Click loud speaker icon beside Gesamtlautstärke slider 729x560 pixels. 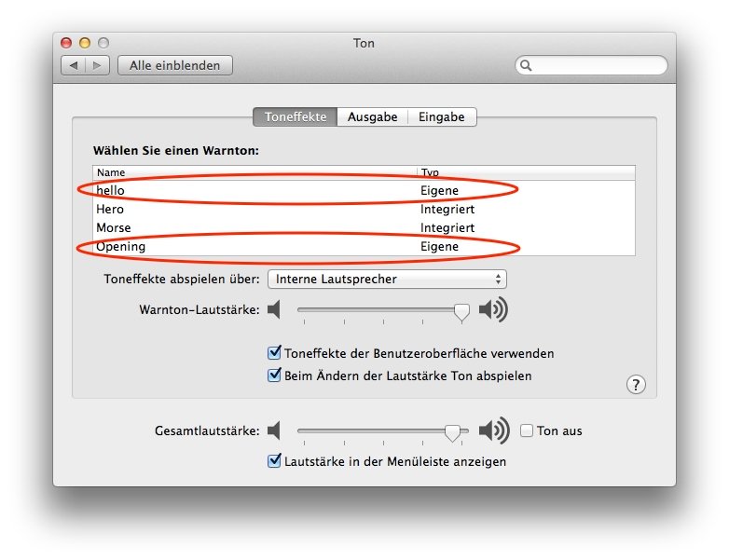494,430
